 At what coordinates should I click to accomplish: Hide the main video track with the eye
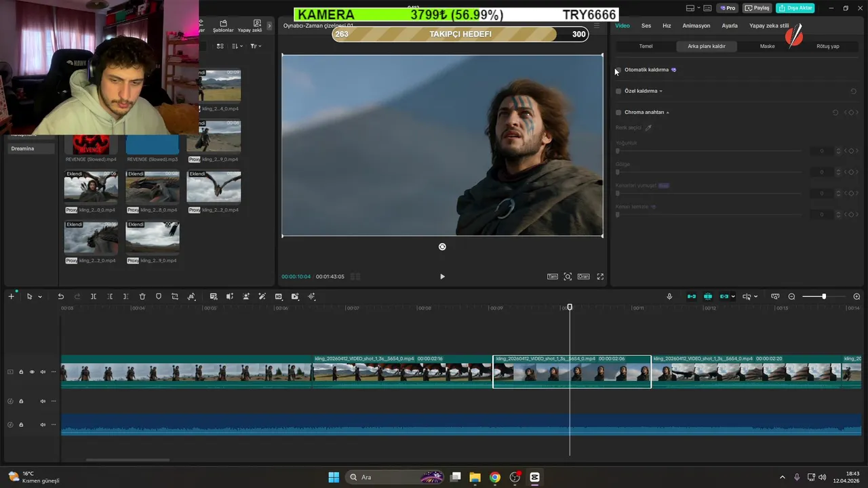pyautogui.click(x=32, y=372)
